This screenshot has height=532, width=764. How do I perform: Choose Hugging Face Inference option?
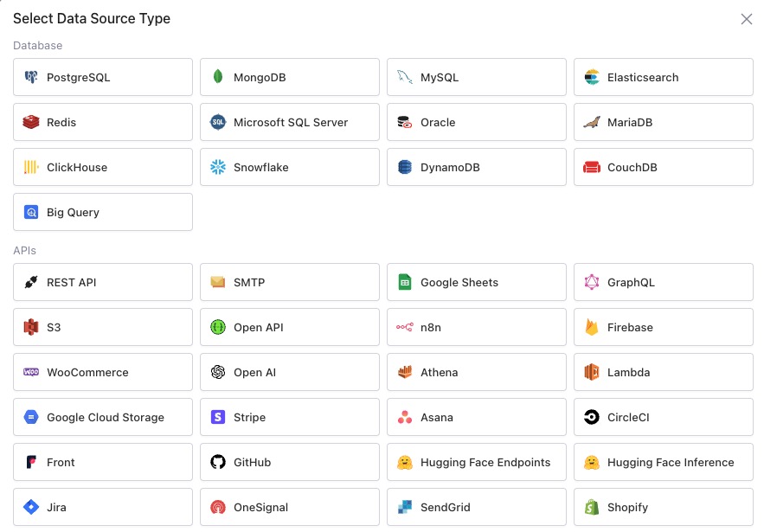663,463
